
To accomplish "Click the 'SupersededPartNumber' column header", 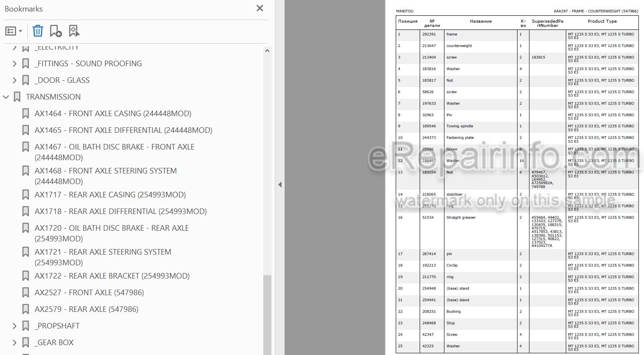I will [x=547, y=23].
